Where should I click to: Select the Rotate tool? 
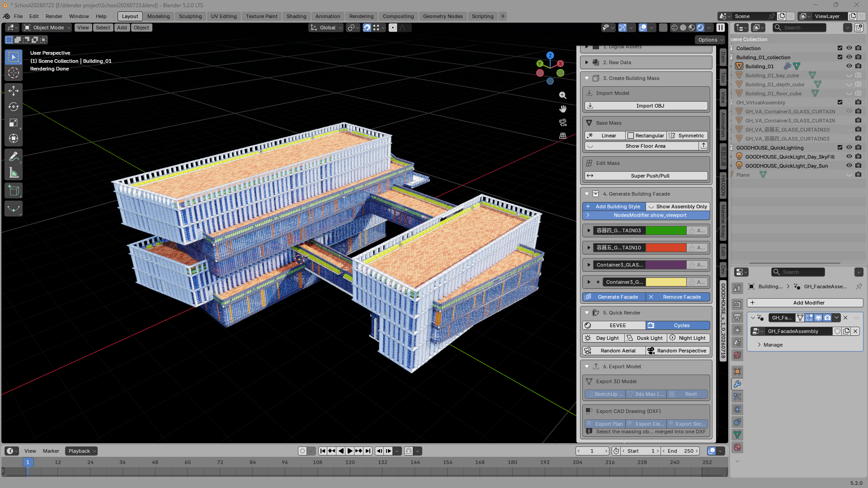[x=14, y=107]
